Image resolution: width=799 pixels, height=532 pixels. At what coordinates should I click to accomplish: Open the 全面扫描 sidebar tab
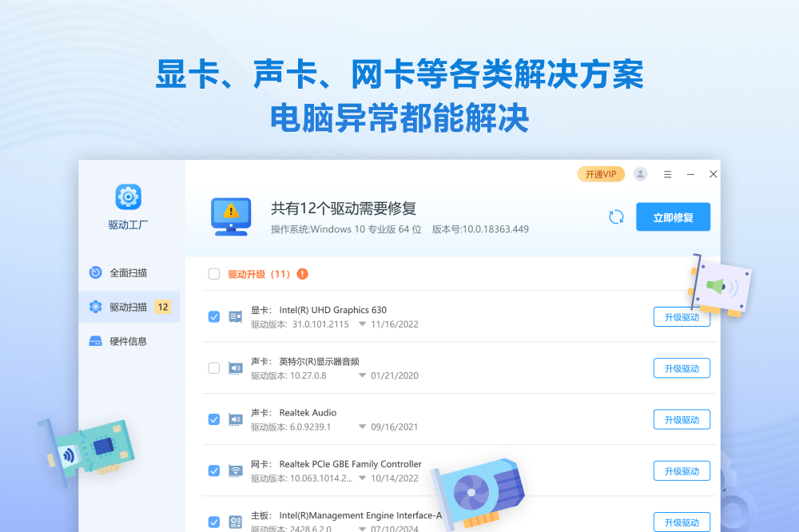click(129, 272)
